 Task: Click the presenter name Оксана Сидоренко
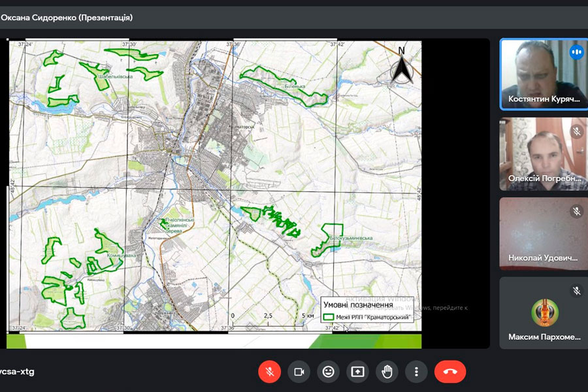[x=65, y=18]
